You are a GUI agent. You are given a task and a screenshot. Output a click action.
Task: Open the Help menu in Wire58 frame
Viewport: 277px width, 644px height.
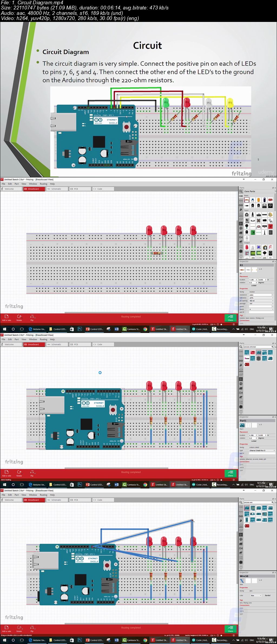point(52,495)
